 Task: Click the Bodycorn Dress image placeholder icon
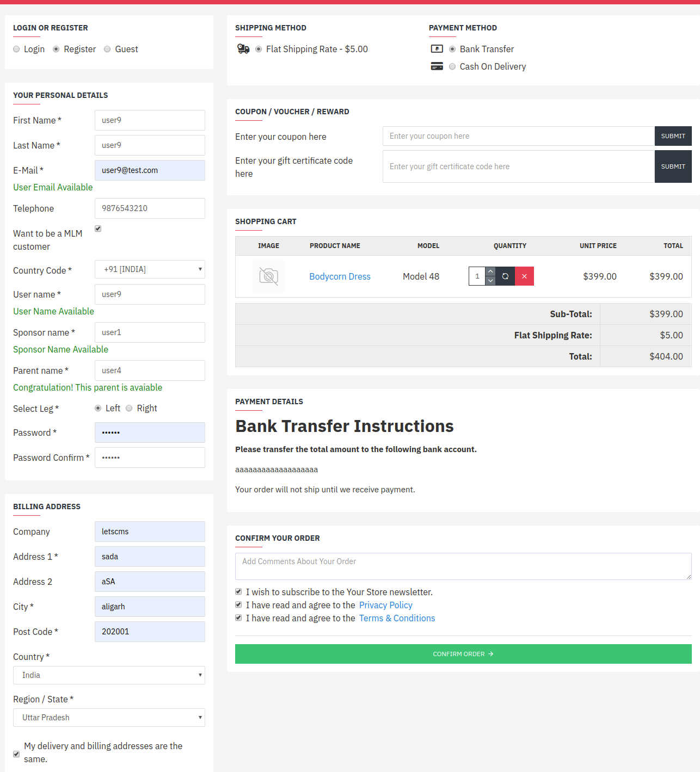pyautogui.click(x=269, y=276)
